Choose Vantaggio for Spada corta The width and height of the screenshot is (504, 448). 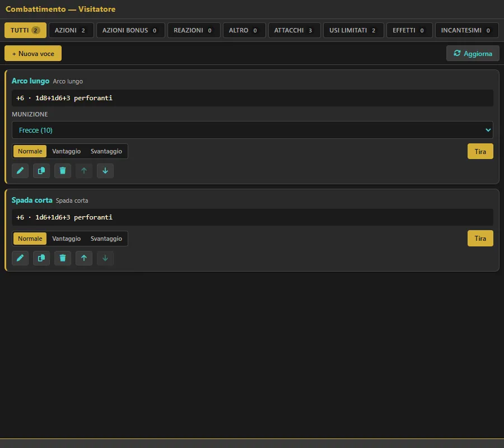[x=66, y=239]
